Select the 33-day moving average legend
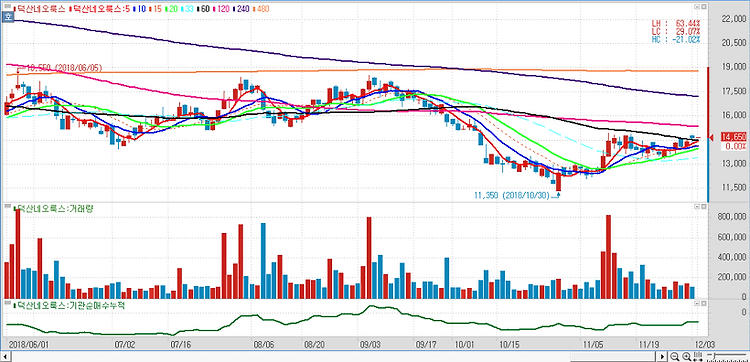This screenshot has height=362, width=750. click(x=187, y=9)
